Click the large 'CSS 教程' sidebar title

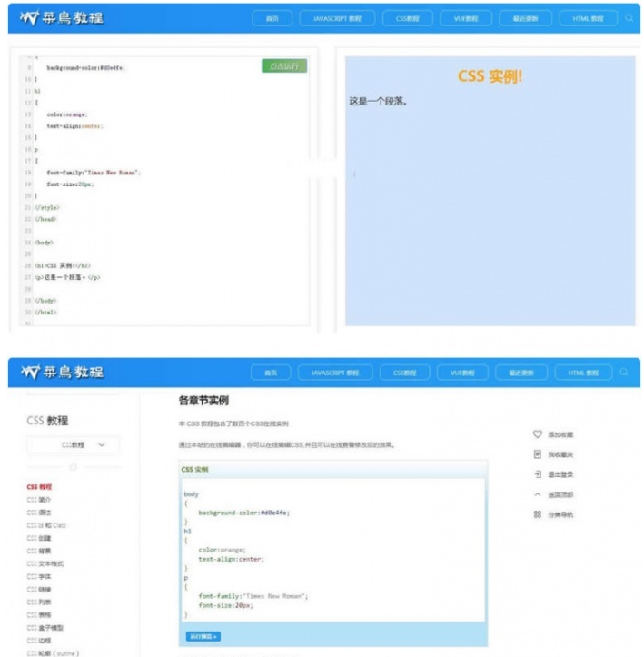(x=47, y=420)
